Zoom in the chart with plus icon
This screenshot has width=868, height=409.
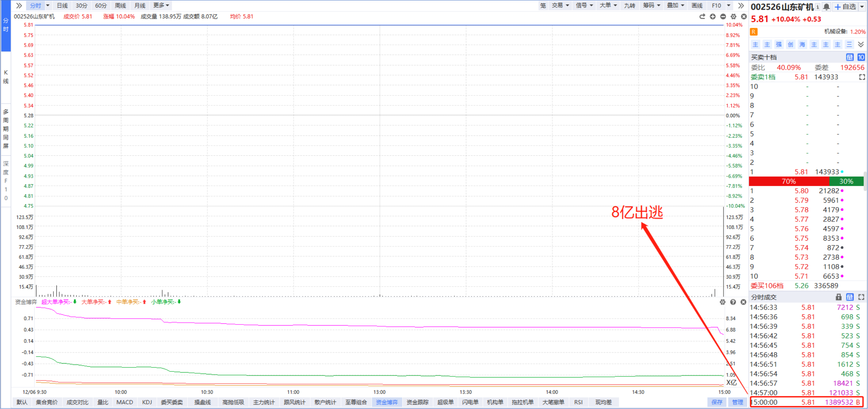coord(713,17)
